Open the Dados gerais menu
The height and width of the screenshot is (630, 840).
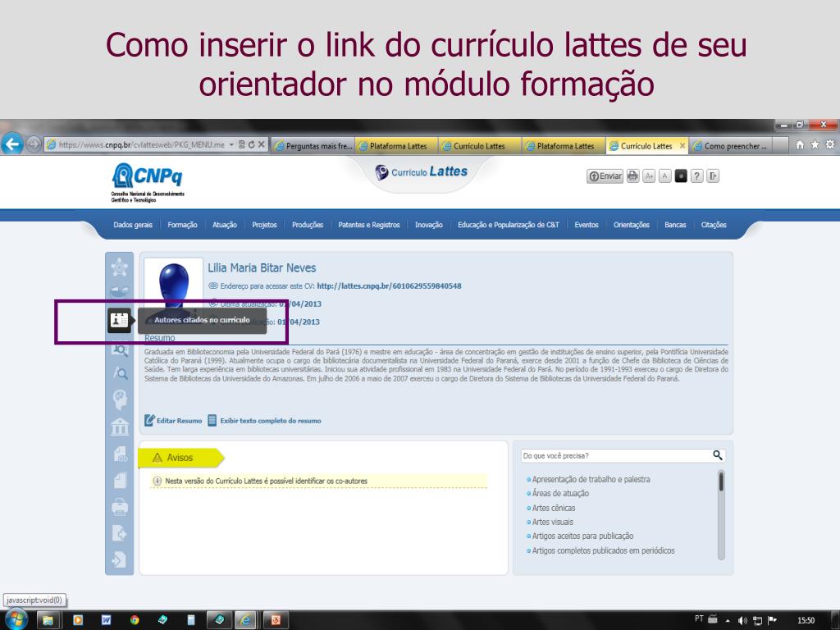click(x=133, y=225)
